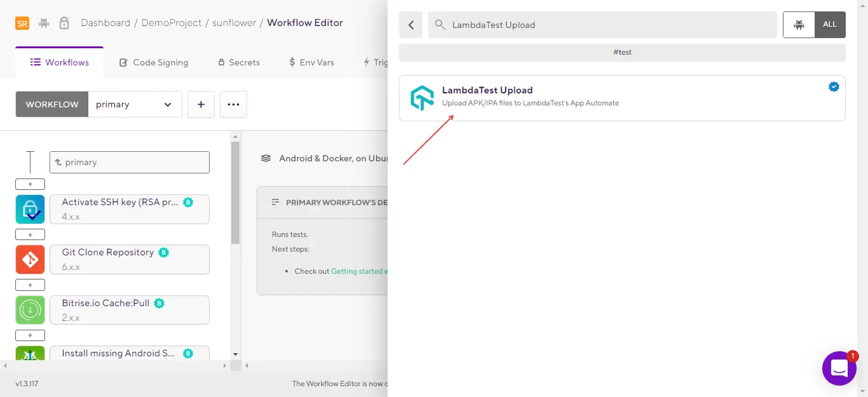Click the add new workflow plus button
The height and width of the screenshot is (397, 868).
pos(201,105)
